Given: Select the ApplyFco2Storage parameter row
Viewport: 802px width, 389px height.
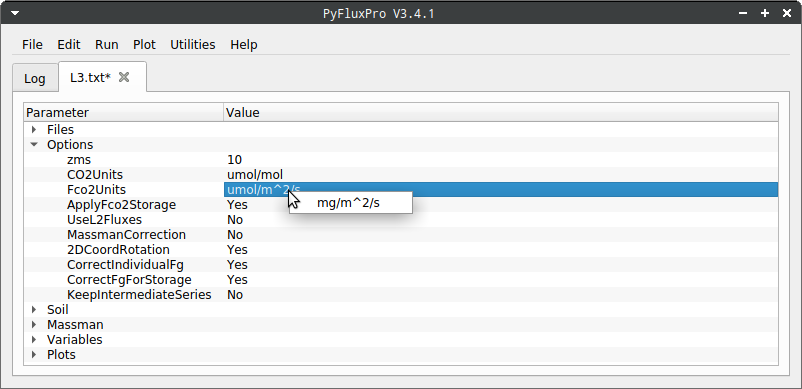Looking at the screenshot, I should point(400,205).
